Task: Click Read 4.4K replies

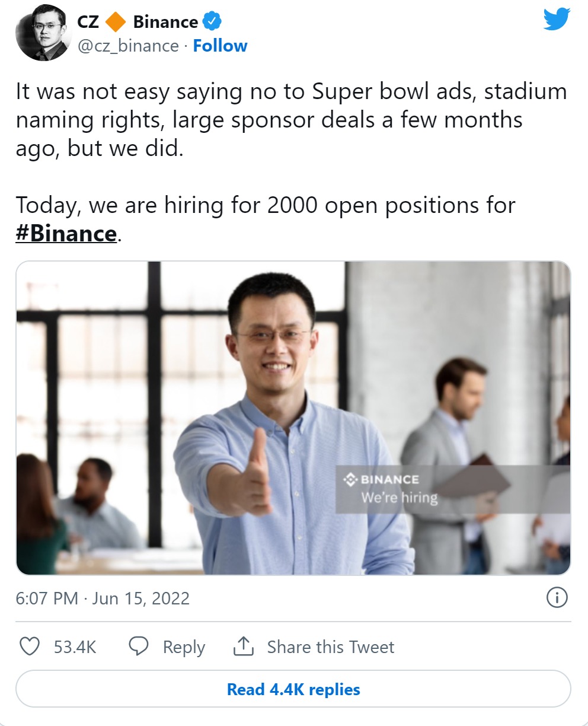Action: click(x=294, y=689)
